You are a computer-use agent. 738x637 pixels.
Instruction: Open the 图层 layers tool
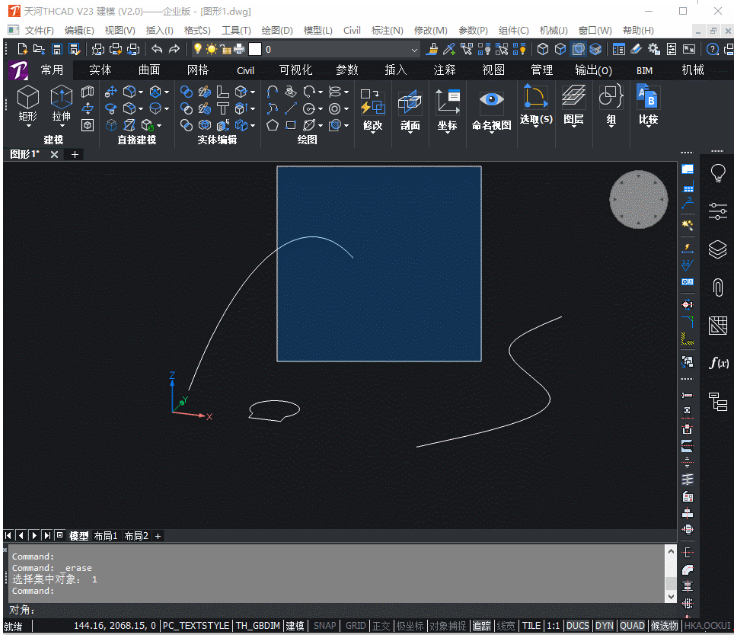click(573, 105)
